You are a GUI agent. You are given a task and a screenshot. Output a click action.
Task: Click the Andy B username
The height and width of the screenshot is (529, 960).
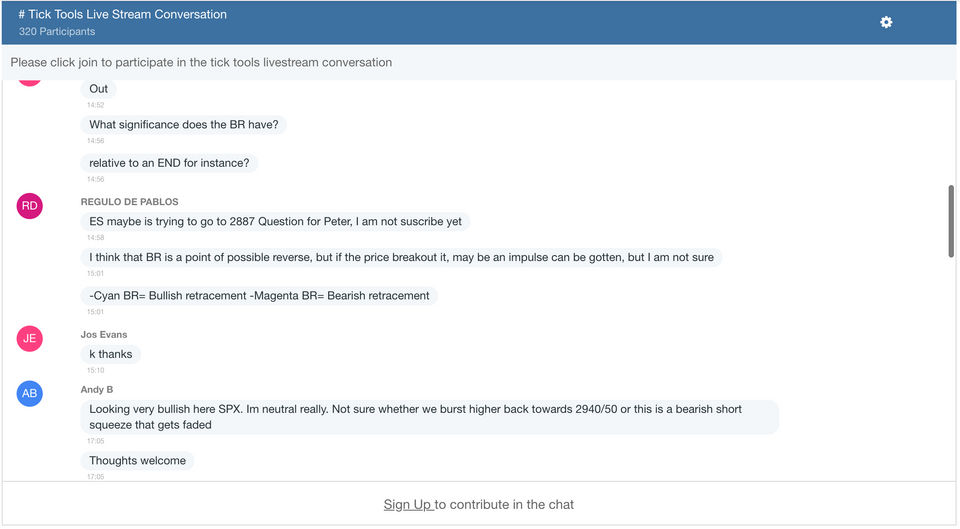[x=97, y=389]
